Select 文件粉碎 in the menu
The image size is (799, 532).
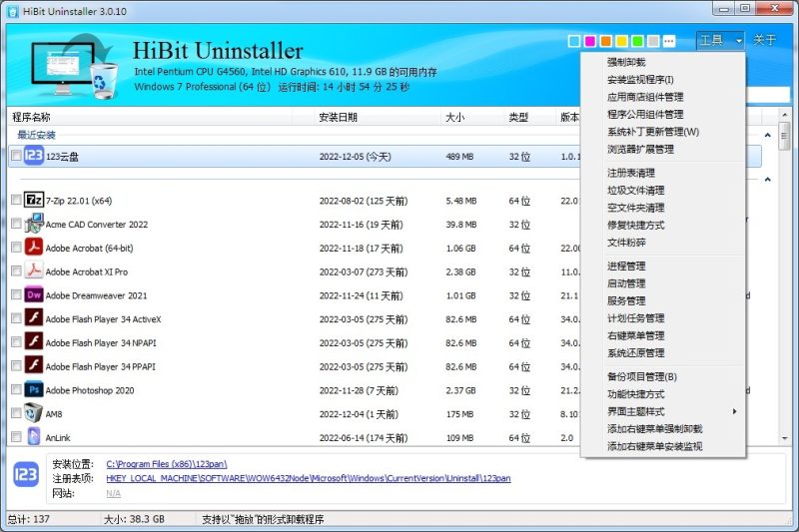[x=626, y=243]
